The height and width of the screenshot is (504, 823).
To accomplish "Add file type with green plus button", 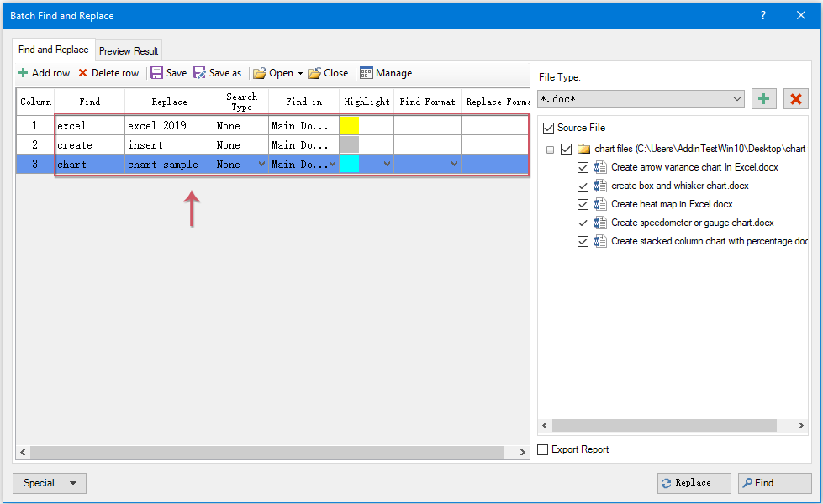I will pos(763,98).
